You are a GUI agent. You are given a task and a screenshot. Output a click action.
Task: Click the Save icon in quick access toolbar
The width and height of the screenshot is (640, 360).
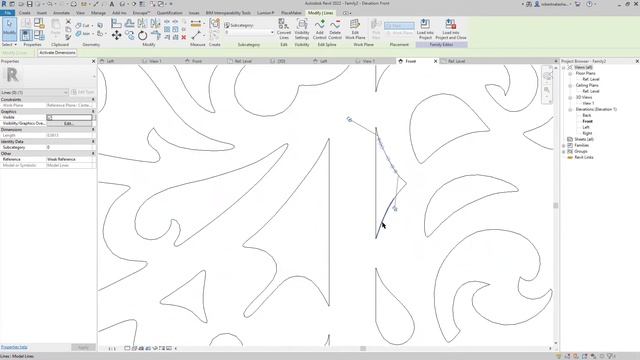(x=29, y=4)
